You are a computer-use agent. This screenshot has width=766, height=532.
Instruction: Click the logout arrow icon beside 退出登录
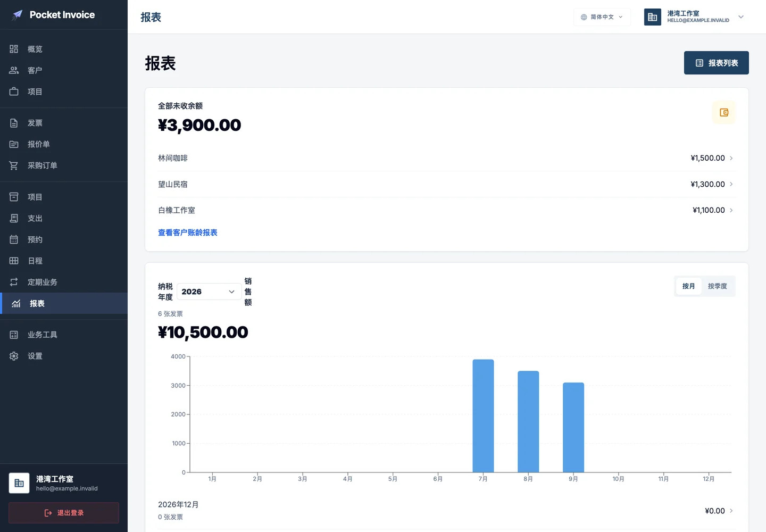(x=48, y=513)
